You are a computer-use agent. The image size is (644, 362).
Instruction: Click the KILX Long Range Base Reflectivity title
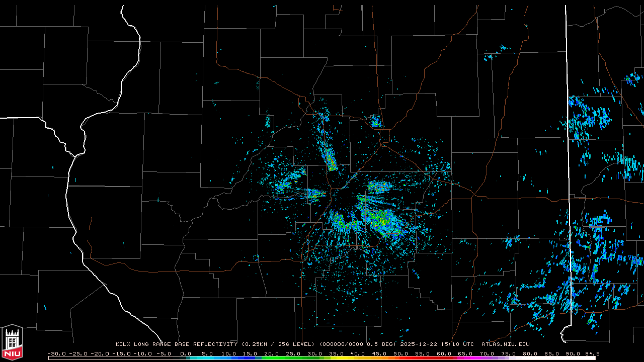click(176, 344)
